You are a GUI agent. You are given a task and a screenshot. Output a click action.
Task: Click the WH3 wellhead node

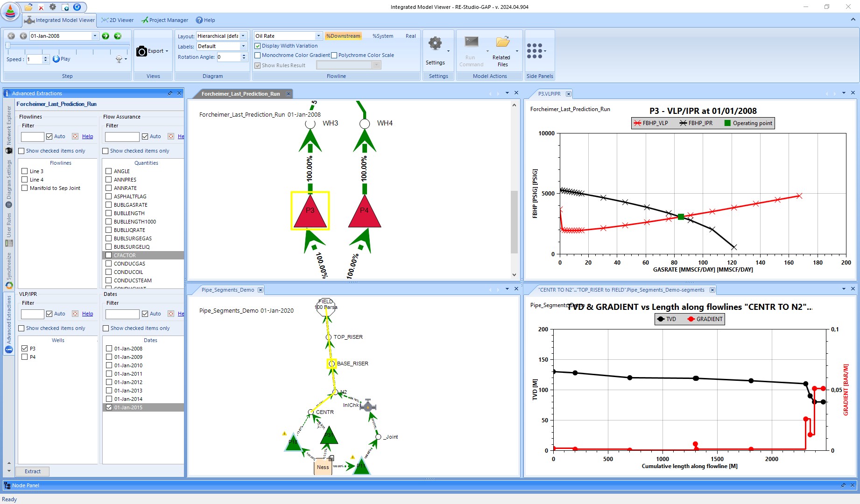tap(310, 124)
